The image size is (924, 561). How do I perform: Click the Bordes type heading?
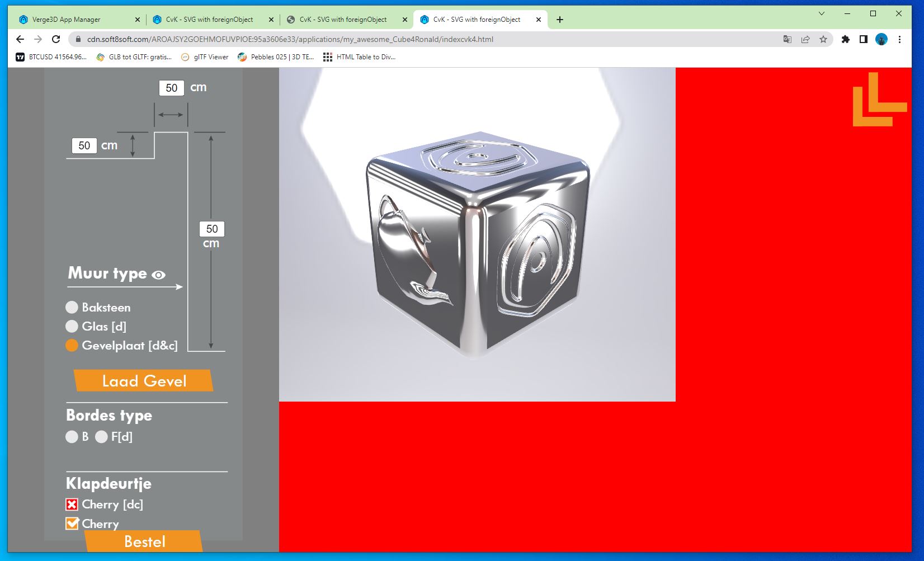pyautogui.click(x=109, y=416)
